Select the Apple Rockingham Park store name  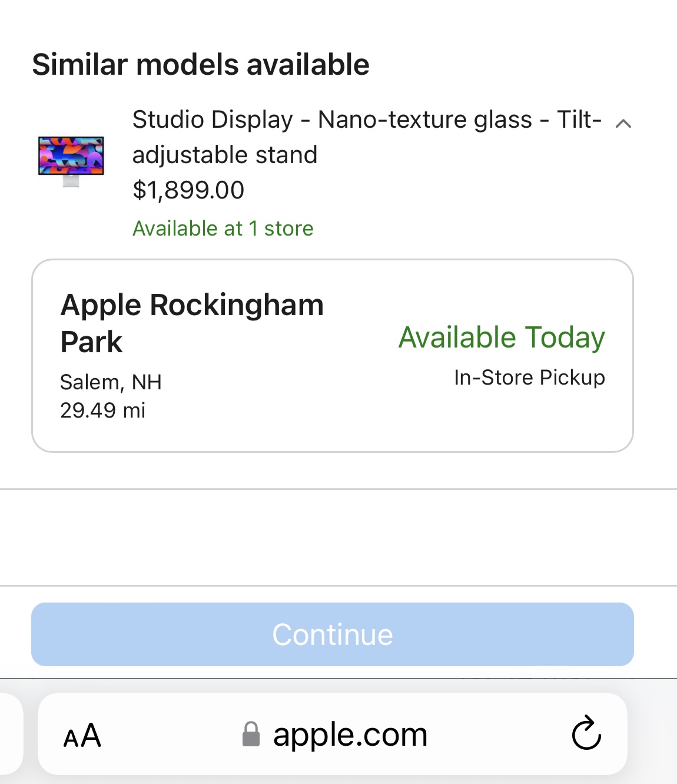[x=192, y=306]
